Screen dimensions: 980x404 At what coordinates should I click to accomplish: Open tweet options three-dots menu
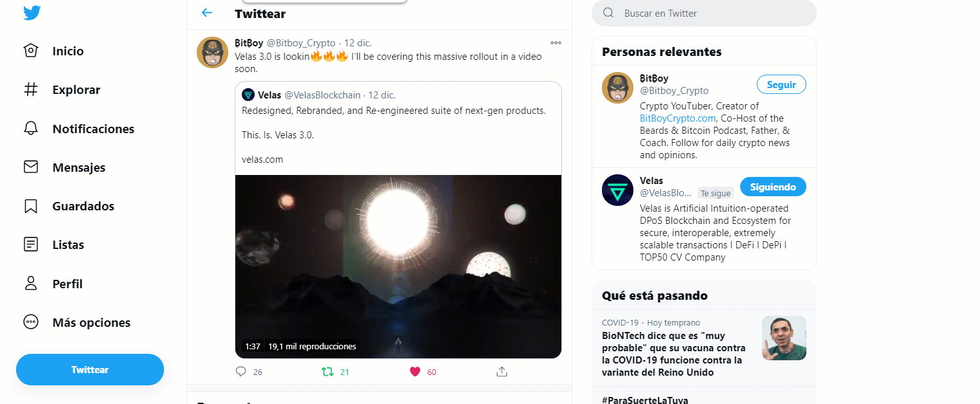point(556,43)
